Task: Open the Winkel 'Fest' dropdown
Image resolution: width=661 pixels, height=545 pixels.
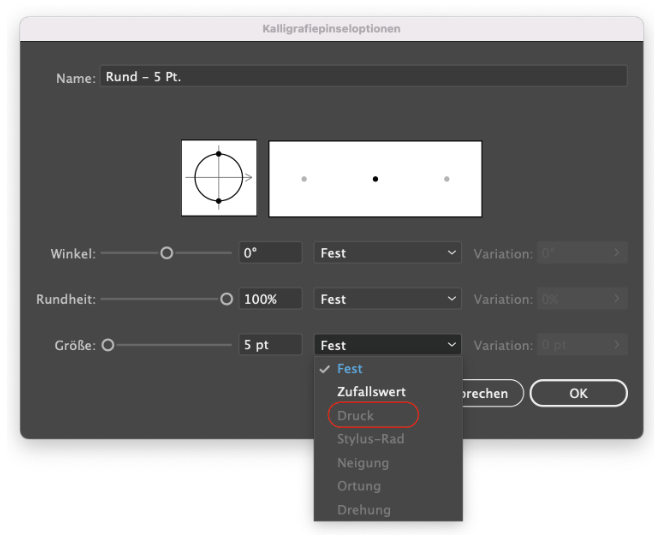Action: coord(387,253)
